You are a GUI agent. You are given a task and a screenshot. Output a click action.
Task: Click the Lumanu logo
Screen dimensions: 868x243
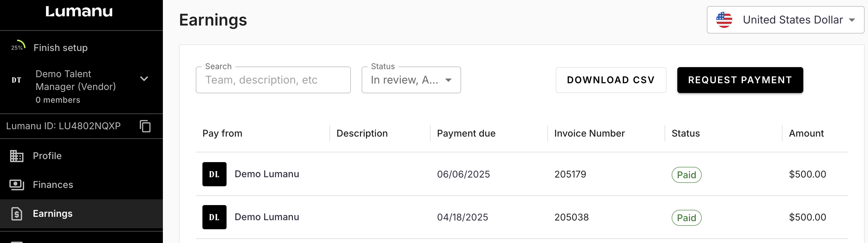point(79,12)
